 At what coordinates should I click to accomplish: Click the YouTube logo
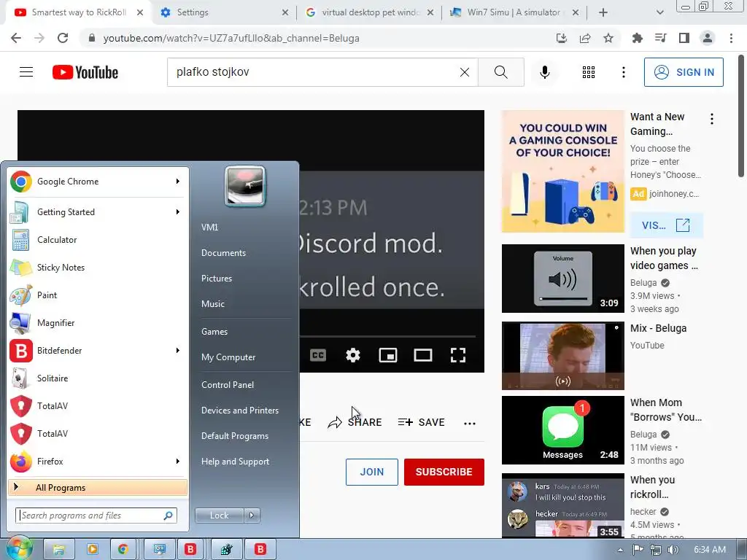(x=85, y=72)
